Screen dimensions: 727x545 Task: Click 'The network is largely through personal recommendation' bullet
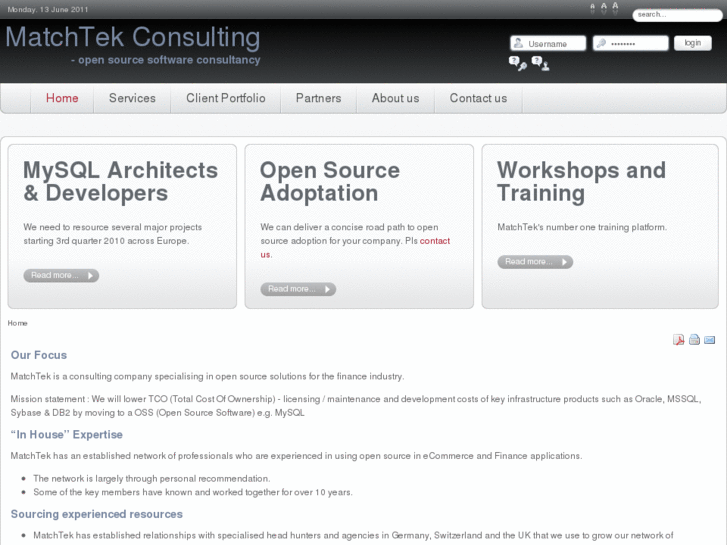[152, 479]
